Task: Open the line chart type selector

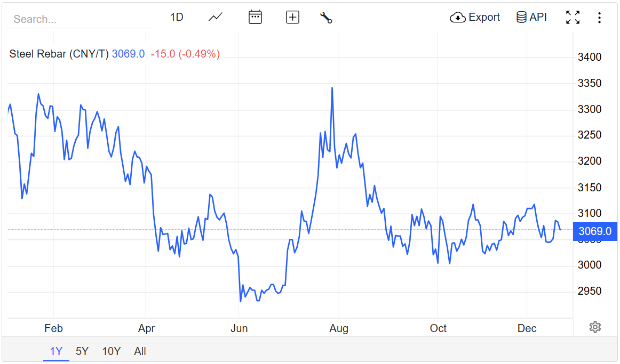Action: coord(216,17)
